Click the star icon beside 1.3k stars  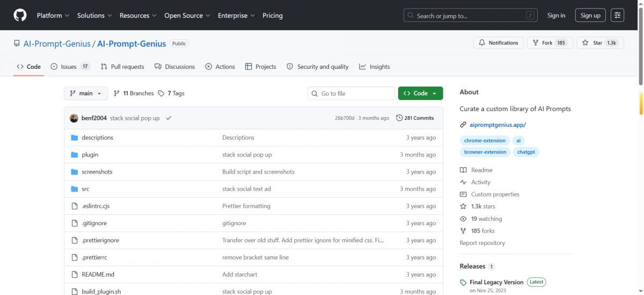point(463,206)
